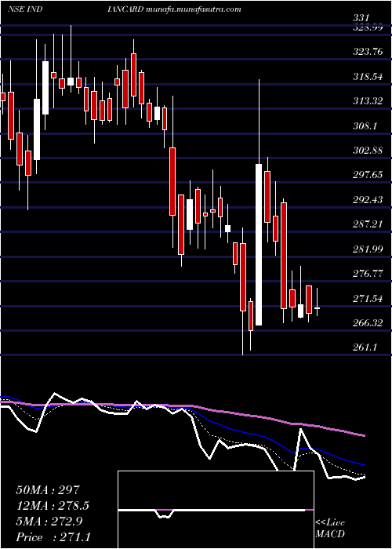Click the last small doji candle
The image size is (392, 549).
point(317,307)
